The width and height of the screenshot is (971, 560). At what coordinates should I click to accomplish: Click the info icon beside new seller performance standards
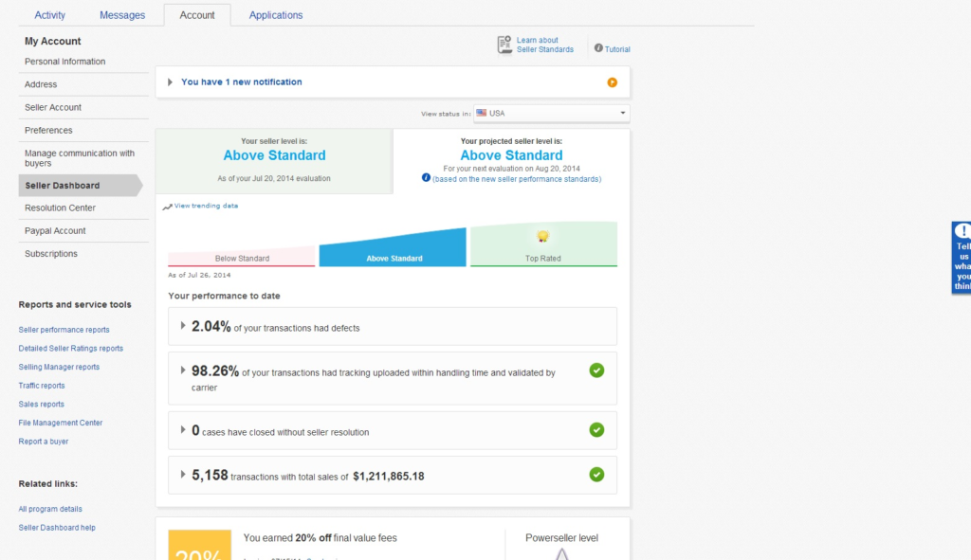click(x=426, y=177)
